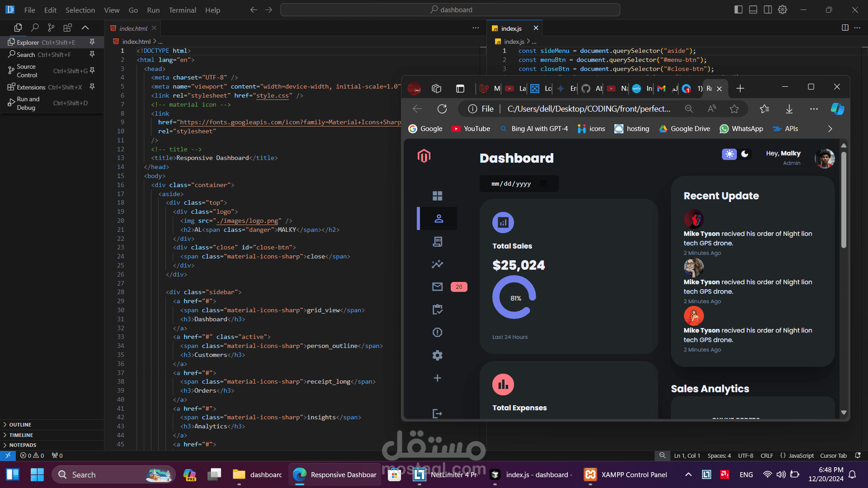Switch to the index.html editor tab
The height and width of the screenshot is (488, 868).
(133, 28)
